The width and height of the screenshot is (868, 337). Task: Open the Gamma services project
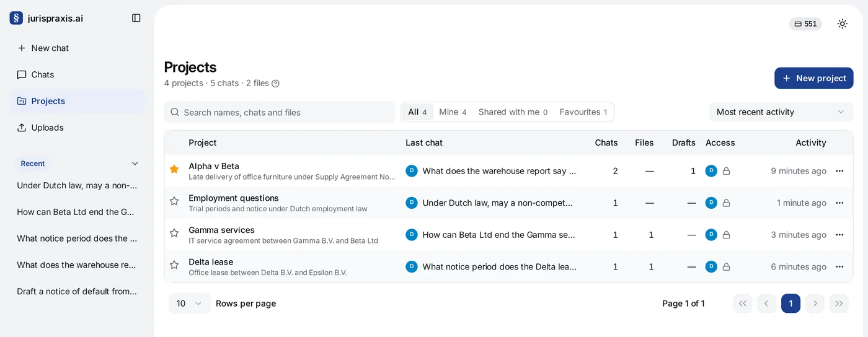(x=221, y=230)
